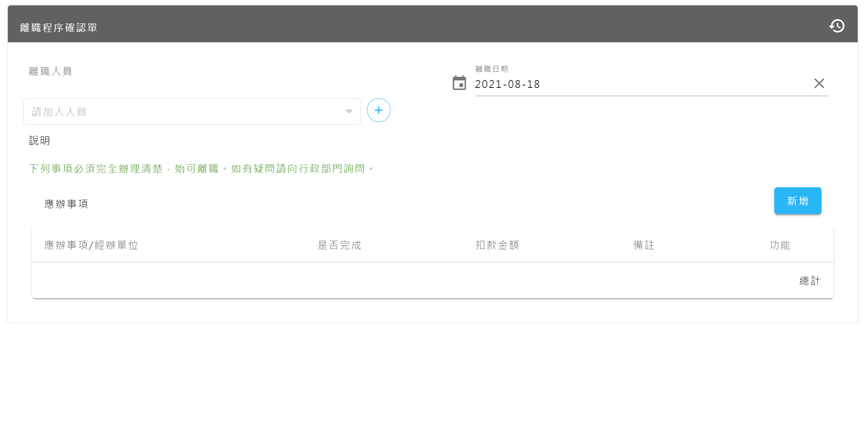Click the 離職人員 label
The image size is (868, 426).
(51, 71)
